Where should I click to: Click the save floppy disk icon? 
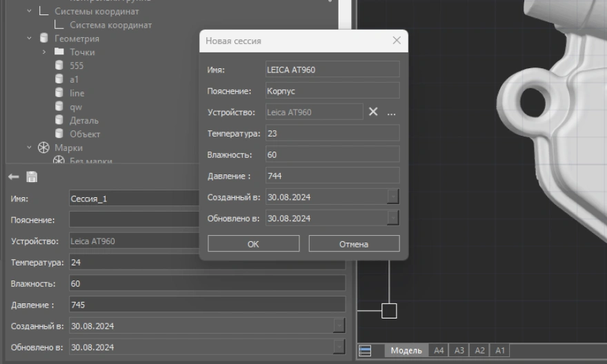click(x=31, y=177)
